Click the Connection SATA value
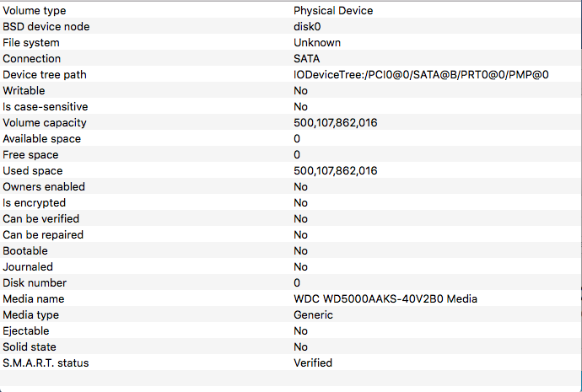Screen dimensions: 582x392 (306, 59)
